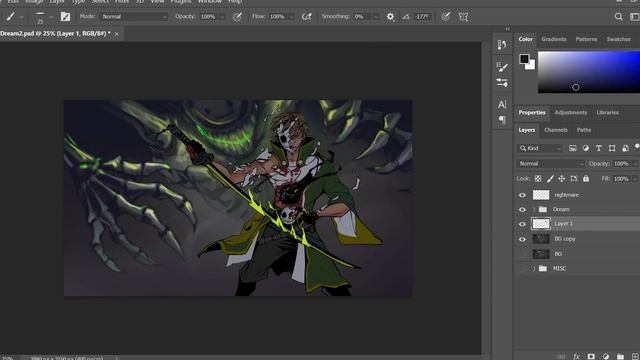Open the search magnifier icon
This screenshot has height=360, width=640.
(618, 17)
